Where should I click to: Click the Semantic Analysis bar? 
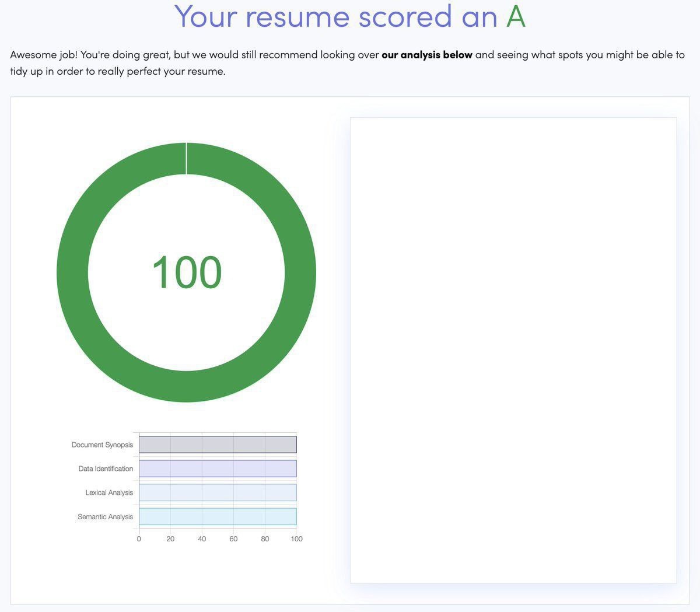pos(218,516)
